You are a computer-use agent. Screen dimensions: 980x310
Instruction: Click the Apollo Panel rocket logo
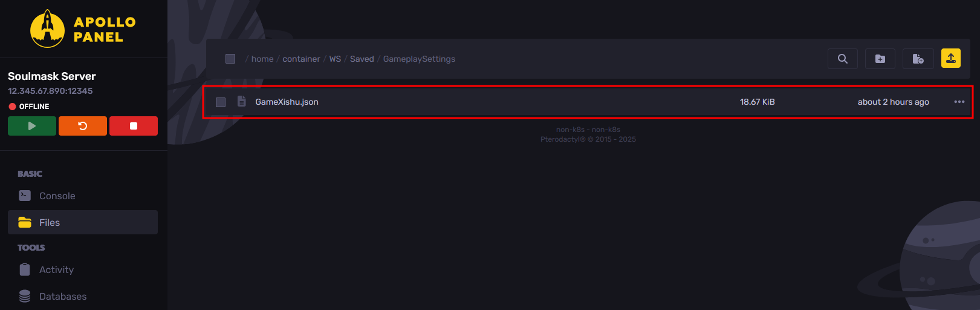(x=48, y=29)
